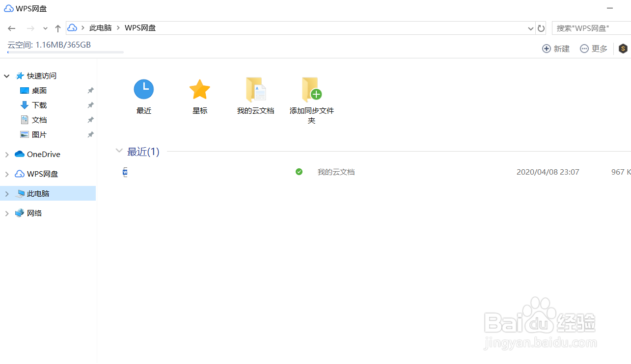Expand the 此电脑 tree node

coord(7,194)
